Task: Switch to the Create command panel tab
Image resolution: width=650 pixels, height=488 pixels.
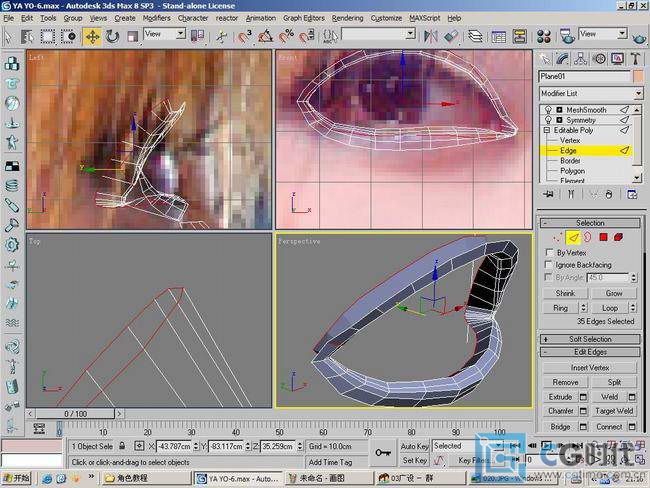Action: click(x=545, y=59)
